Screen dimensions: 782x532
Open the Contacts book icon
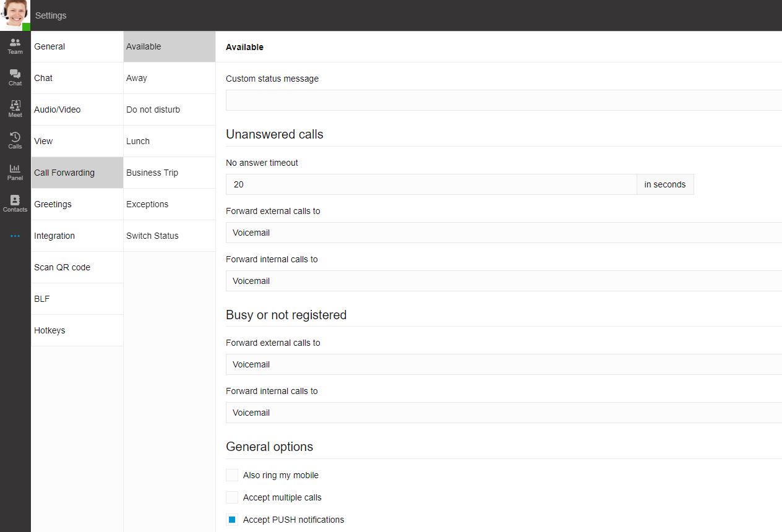(15, 204)
